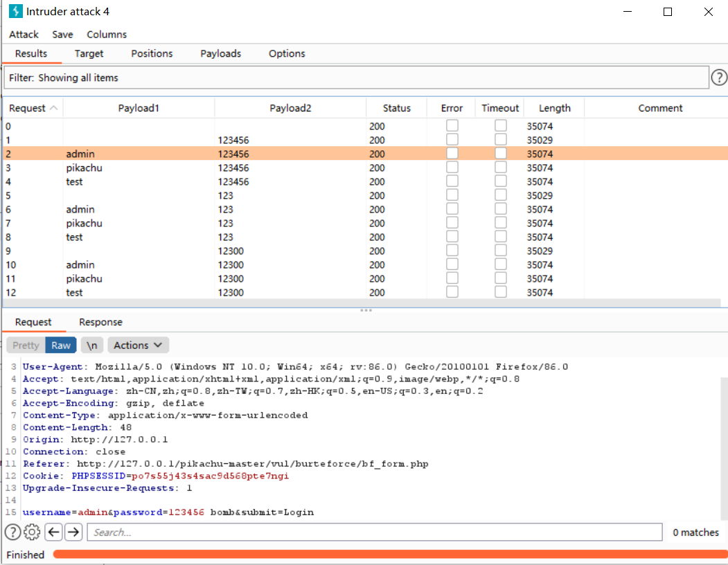The height and width of the screenshot is (565, 728).
Task: Select the Results tab
Action: [31, 54]
